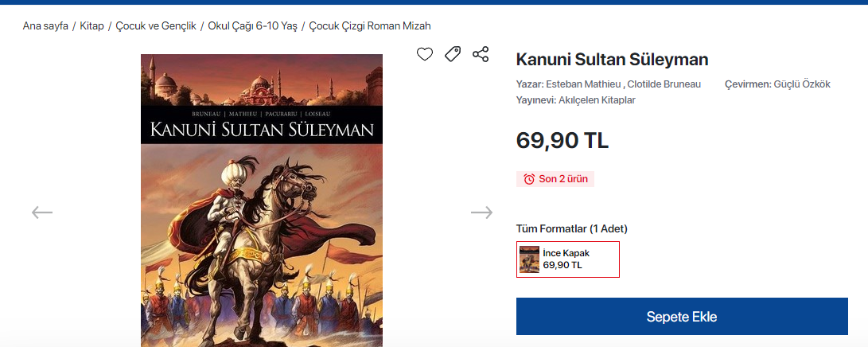868x347 pixels.
Task: Click the small İnce Kapak cover thumbnail
Action: [529, 259]
